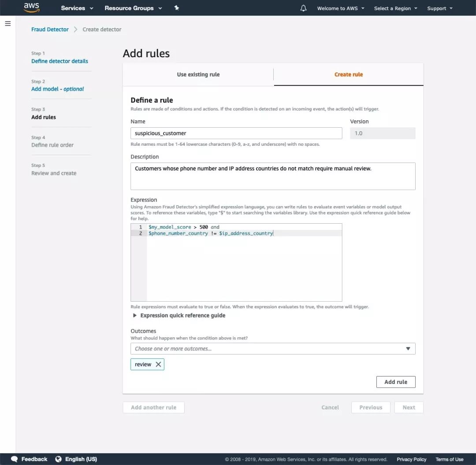Open the Privacy Policy link
Image resolution: width=476 pixels, height=465 pixels.
click(x=411, y=459)
